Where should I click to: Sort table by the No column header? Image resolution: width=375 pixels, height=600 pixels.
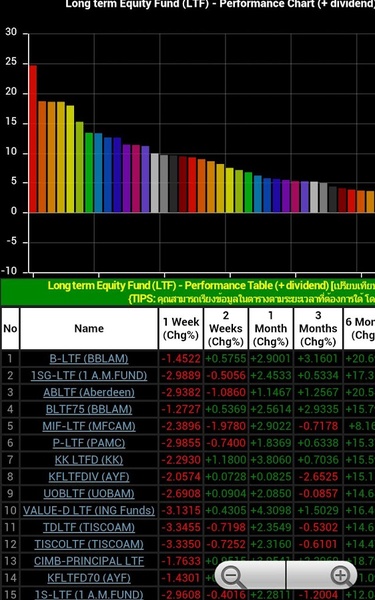[10, 329]
